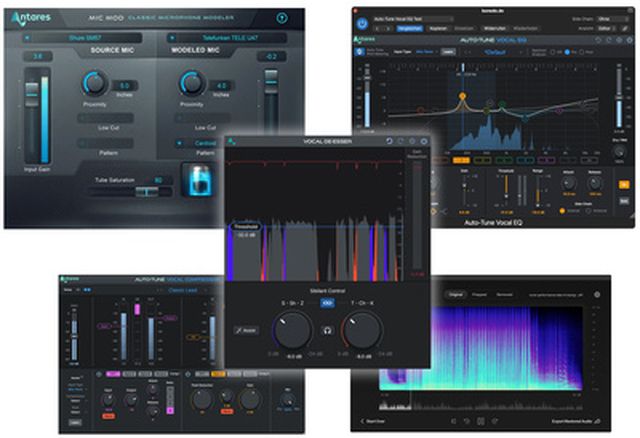Image resolution: width=640 pixels, height=438 pixels.
Task: Open the Vocal De-Esser settings gear
Action: [x=424, y=141]
